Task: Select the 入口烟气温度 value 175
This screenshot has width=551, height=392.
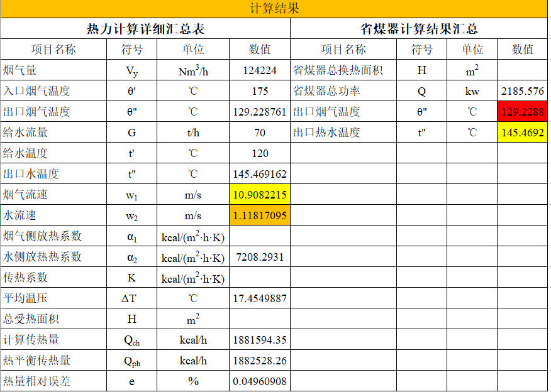Action: [x=260, y=91]
